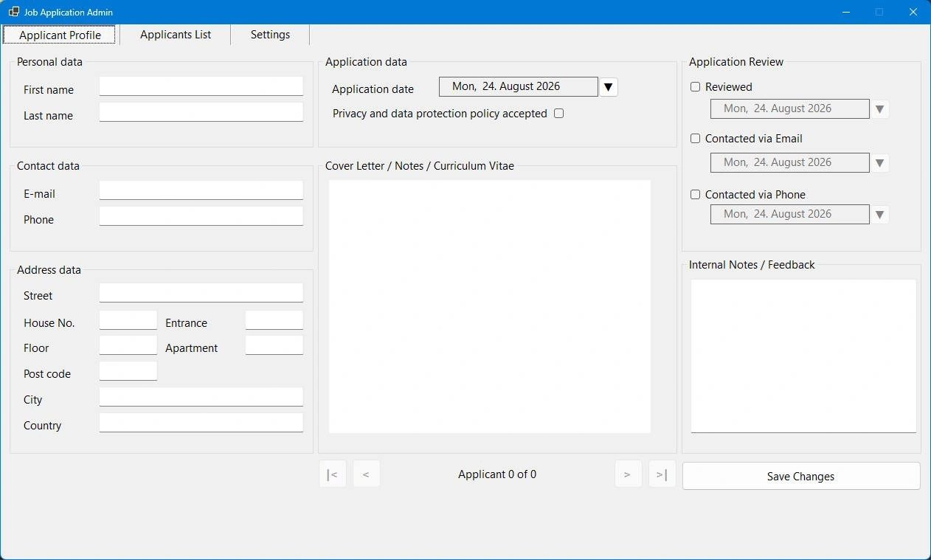Focus the Country input field

tap(201, 423)
